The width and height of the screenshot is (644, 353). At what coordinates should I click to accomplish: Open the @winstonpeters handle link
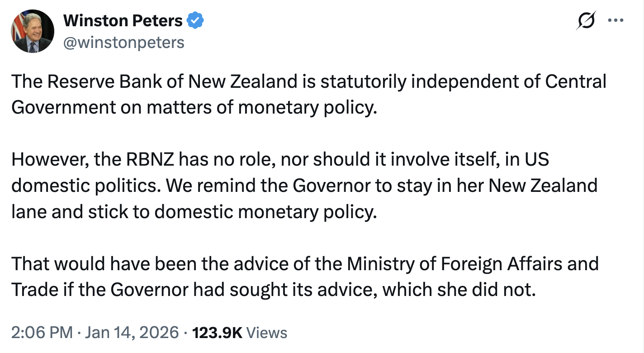124,42
